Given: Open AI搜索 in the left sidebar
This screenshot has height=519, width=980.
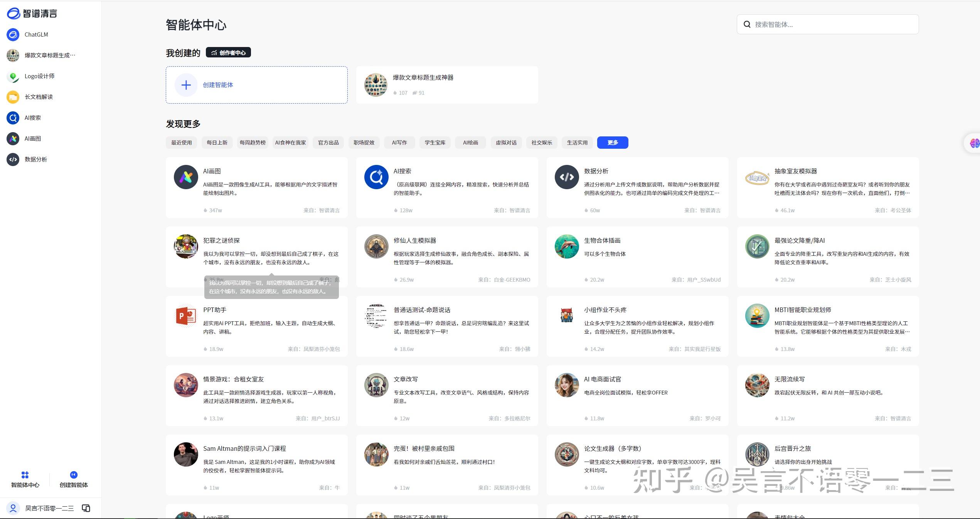Looking at the screenshot, I should tap(32, 118).
